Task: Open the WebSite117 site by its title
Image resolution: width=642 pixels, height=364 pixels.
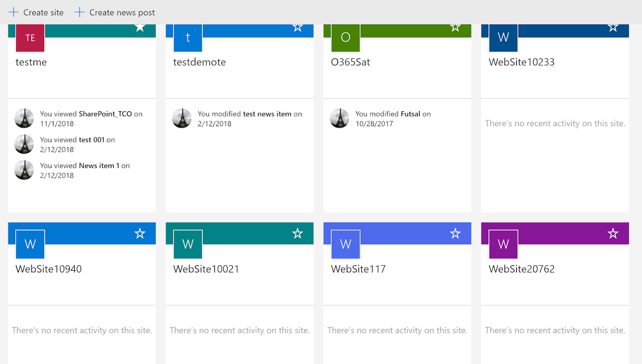Action: coord(358,269)
